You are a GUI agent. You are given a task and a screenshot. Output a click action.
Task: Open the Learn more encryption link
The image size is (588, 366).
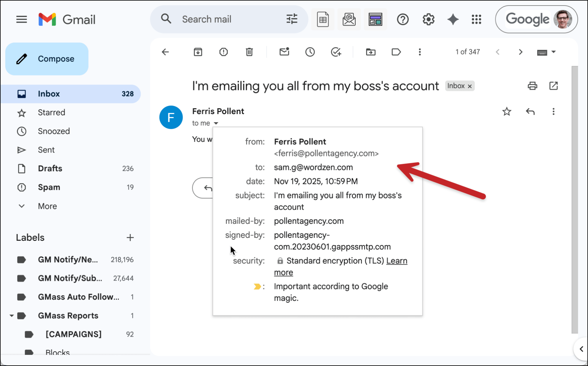(397, 261)
